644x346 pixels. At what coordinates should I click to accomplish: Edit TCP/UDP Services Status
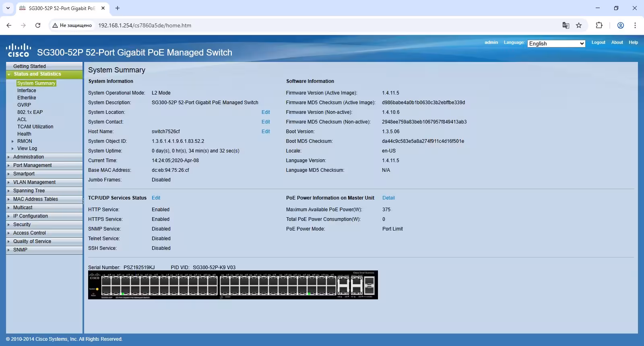click(x=156, y=198)
